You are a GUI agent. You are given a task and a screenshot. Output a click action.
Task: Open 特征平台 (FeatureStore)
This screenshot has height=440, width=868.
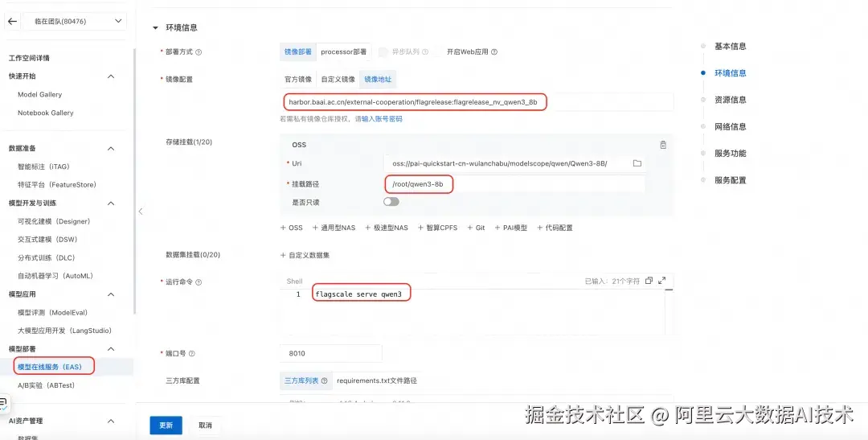tap(57, 184)
